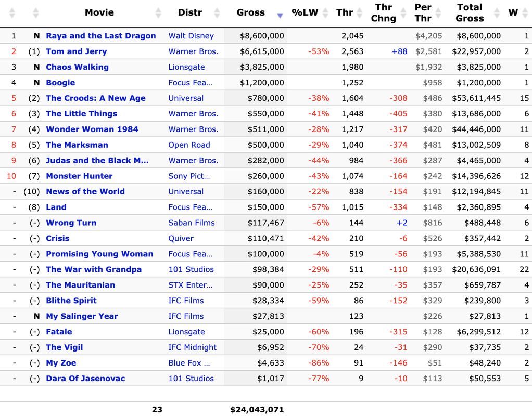
Task: Open Raya and the Last Dragon movie link
Action: coord(101,36)
